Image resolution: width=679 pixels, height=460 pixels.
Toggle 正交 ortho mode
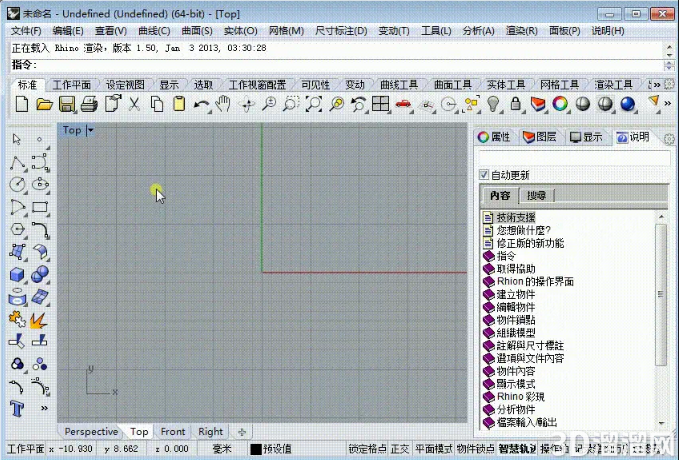400,449
